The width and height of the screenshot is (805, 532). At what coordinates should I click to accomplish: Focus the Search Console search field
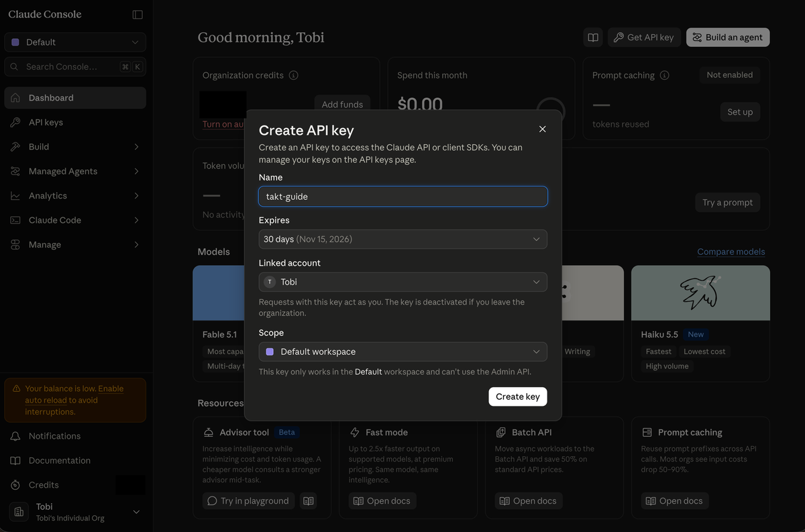pyautogui.click(x=75, y=66)
